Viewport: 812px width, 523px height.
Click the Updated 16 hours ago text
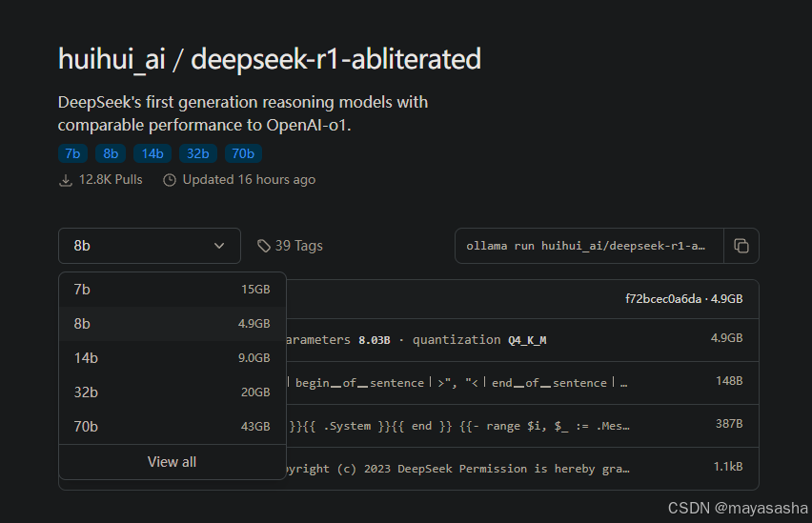click(249, 180)
